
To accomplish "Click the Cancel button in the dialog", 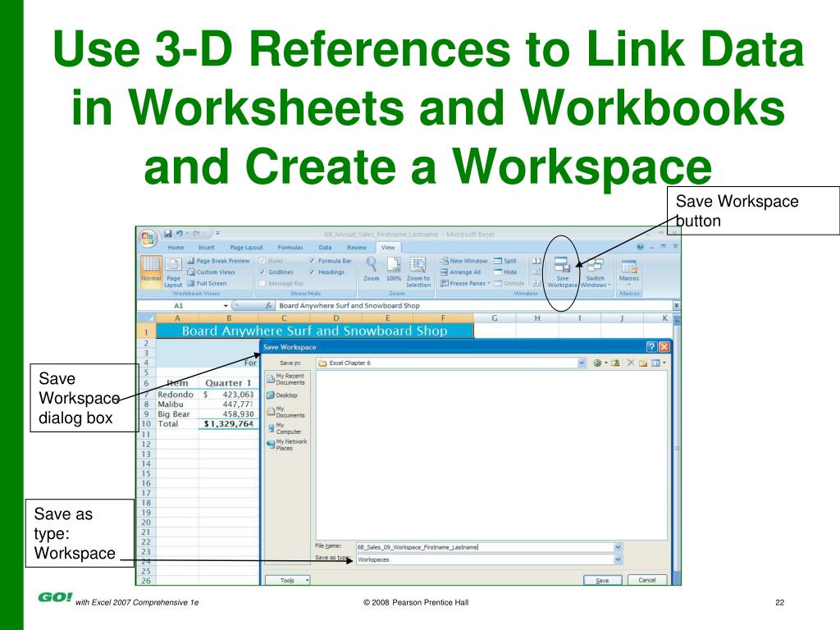I will point(647,580).
